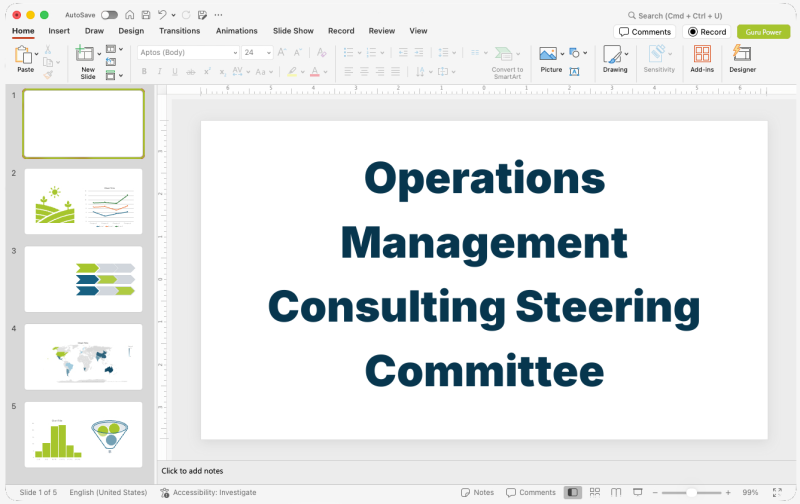Open the Designer pane
This screenshot has width=800, height=504.
click(x=742, y=59)
